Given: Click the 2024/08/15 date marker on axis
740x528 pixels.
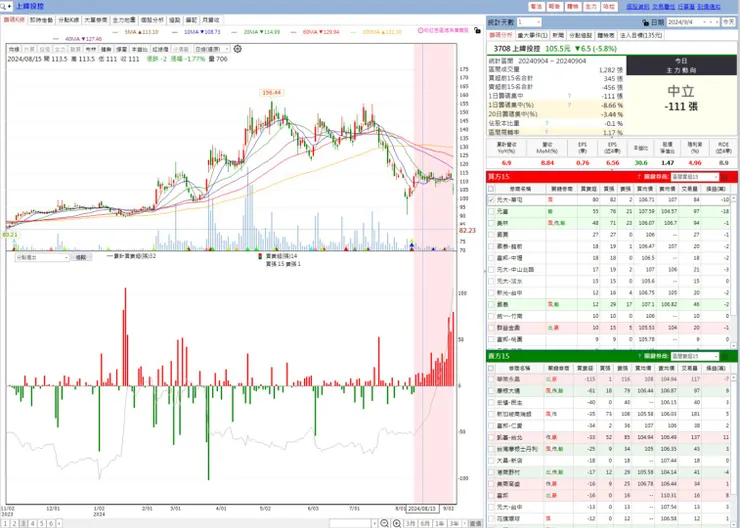Looking at the screenshot, I should (422, 509).
